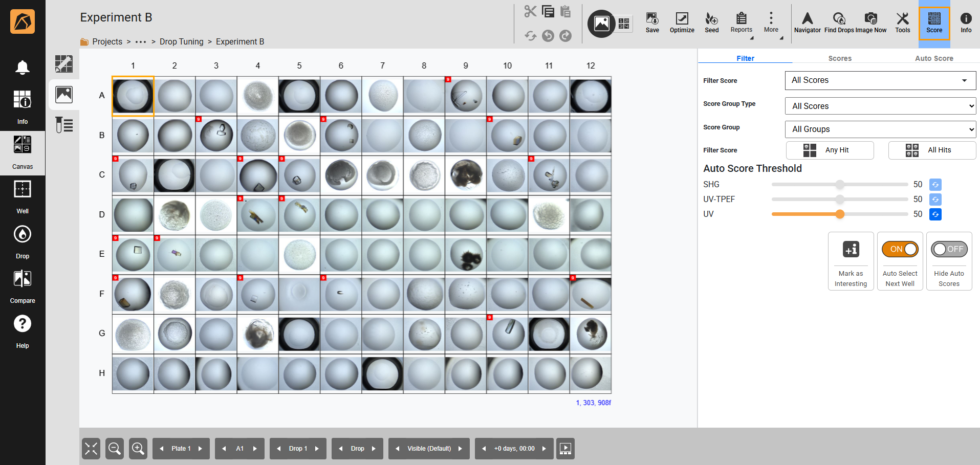Switch to the Auto Score tab
The image size is (980, 465).
[933, 58]
